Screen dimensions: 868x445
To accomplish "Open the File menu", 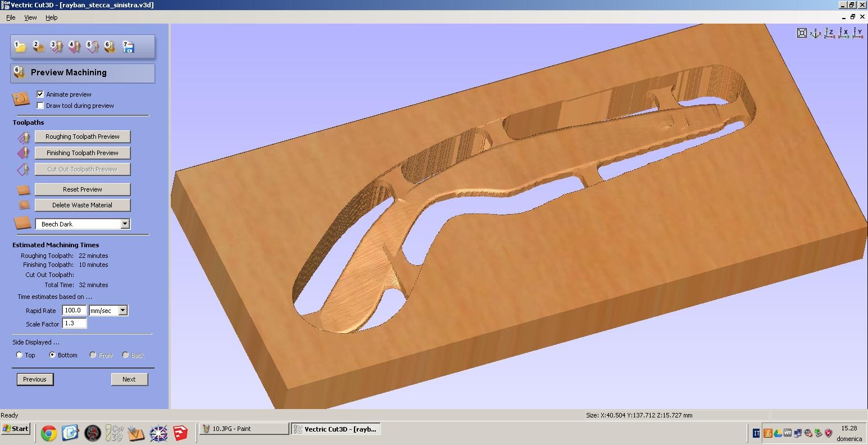I will coord(11,17).
